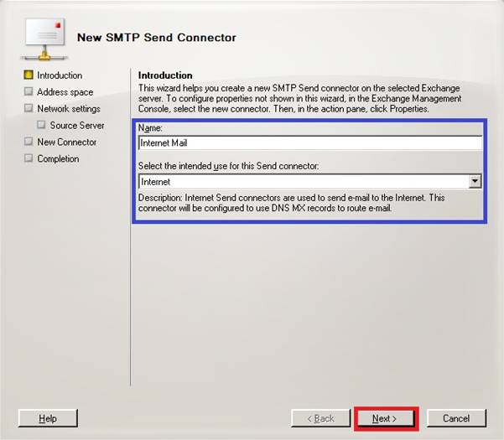Select the Completion step label

58,159
